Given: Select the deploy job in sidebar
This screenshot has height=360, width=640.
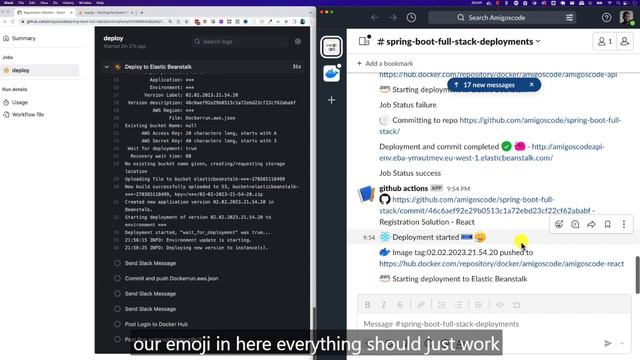Looking at the screenshot, I should (x=40, y=70).
